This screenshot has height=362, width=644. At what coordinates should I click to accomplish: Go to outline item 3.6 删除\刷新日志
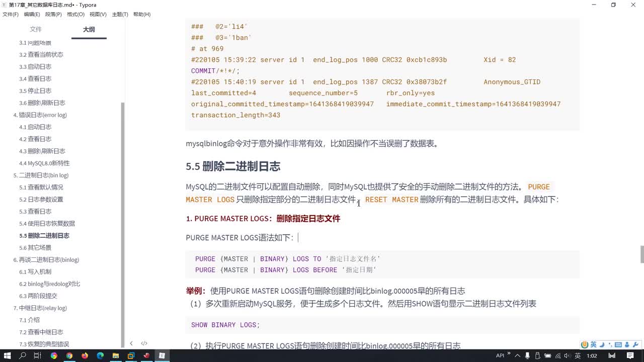coord(42,103)
